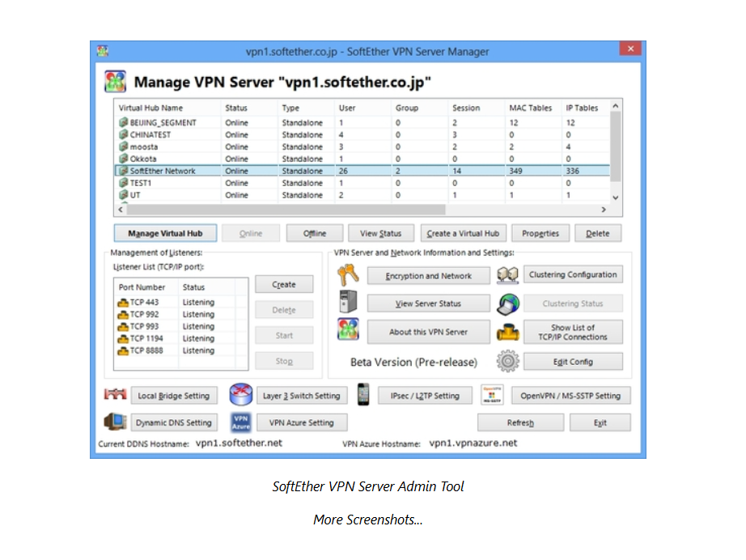Click the hub icon of TEST1 row
Image resolution: width=746 pixels, height=560 pixels.
pos(123,183)
